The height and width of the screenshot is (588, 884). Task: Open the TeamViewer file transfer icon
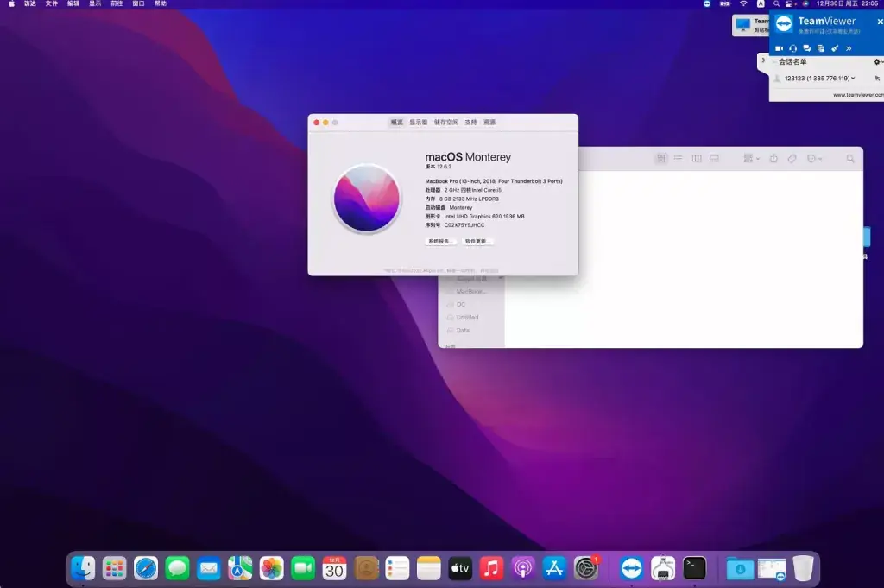tap(821, 48)
